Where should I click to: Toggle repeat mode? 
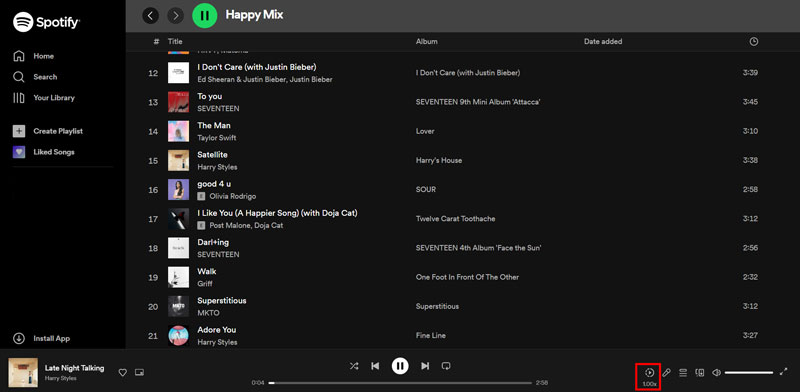[446, 365]
